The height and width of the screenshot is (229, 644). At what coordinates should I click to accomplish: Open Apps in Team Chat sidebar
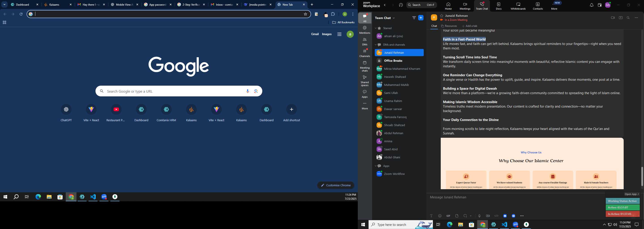pyautogui.click(x=365, y=94)
